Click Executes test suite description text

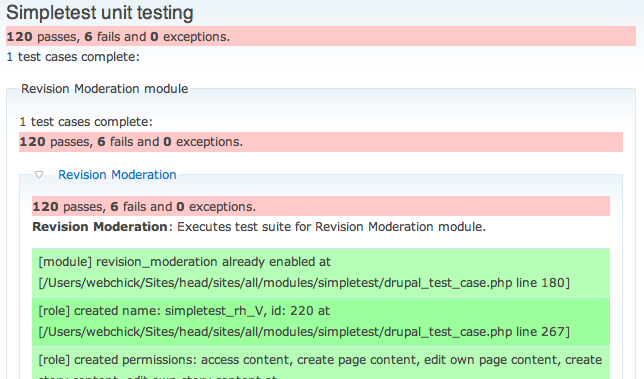point(331,227)
